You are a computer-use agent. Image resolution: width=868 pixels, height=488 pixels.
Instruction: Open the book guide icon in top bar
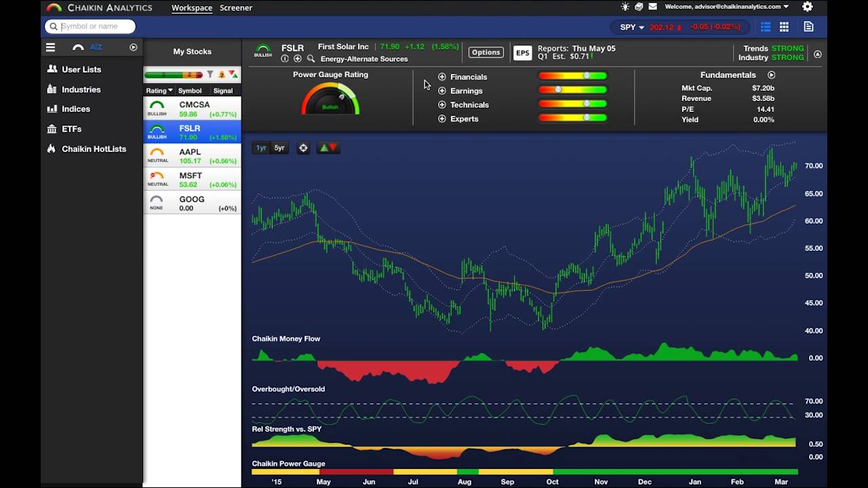(x=639, y=7)
